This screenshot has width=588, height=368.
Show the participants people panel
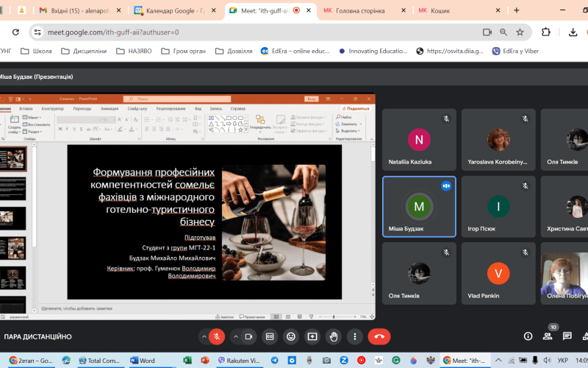tap(548, 336)
